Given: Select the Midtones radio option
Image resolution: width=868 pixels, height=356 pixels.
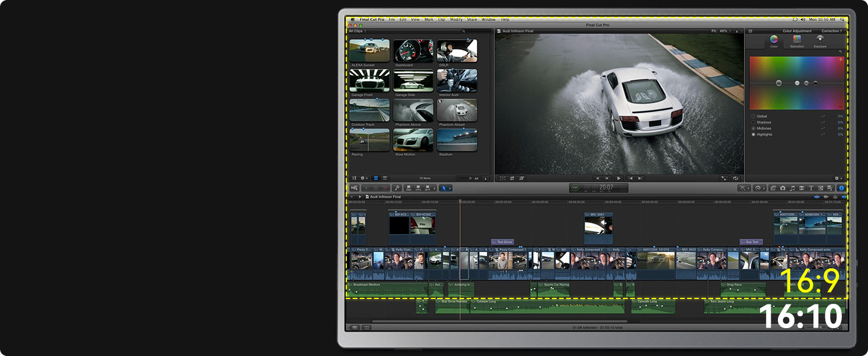Looking at the screenshot, I should (754, 128).
